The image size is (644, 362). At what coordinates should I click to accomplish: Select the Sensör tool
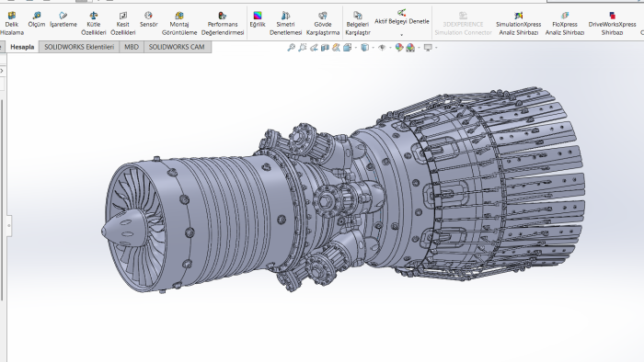click(x=148, y=19)
